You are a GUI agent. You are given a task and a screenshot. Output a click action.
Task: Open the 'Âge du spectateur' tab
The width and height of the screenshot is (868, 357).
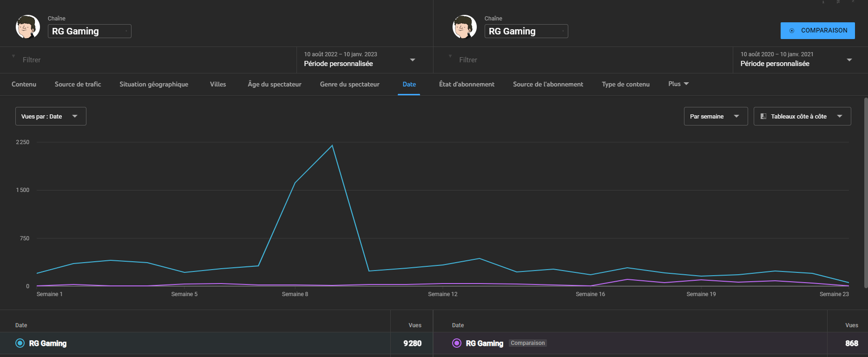274,84
